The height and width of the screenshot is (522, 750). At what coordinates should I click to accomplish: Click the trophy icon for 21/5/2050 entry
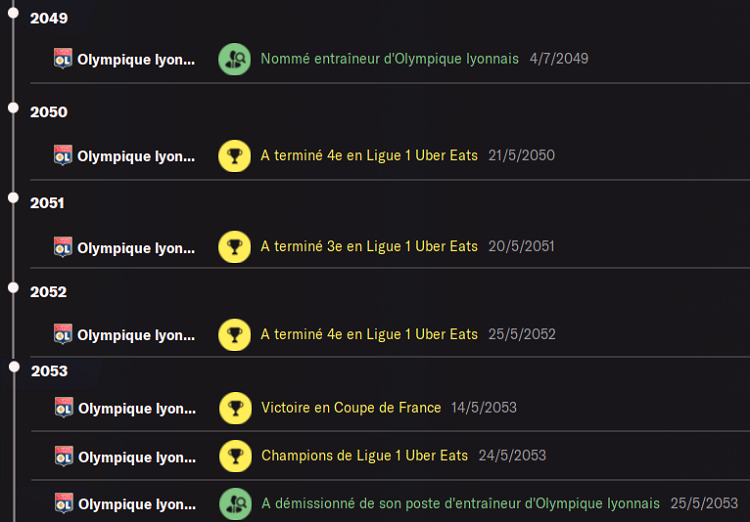[x=235, y=156]
